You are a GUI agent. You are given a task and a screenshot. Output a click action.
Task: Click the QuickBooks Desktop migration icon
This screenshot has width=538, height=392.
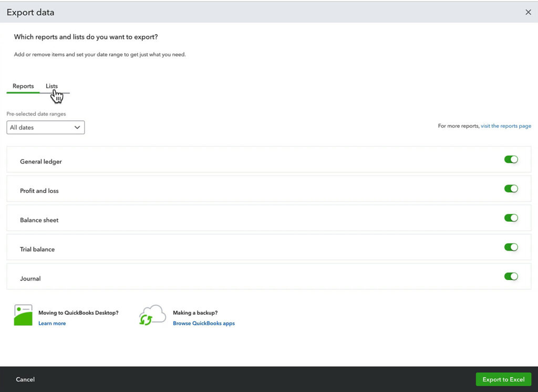[22, 316]
